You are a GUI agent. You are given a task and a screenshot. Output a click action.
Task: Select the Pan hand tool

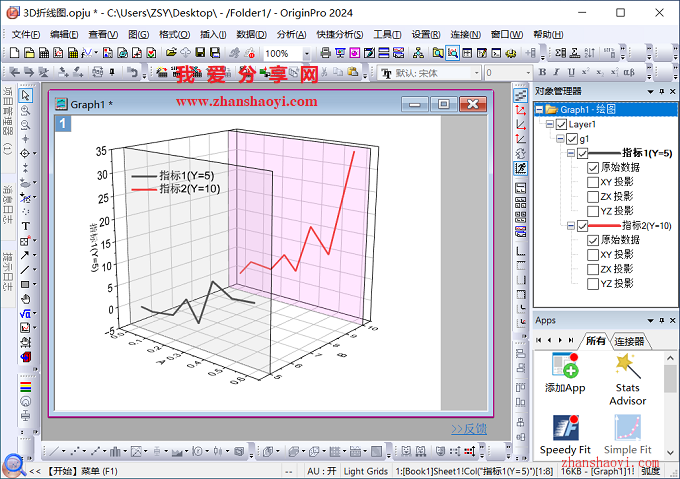[x=26, y=299]
